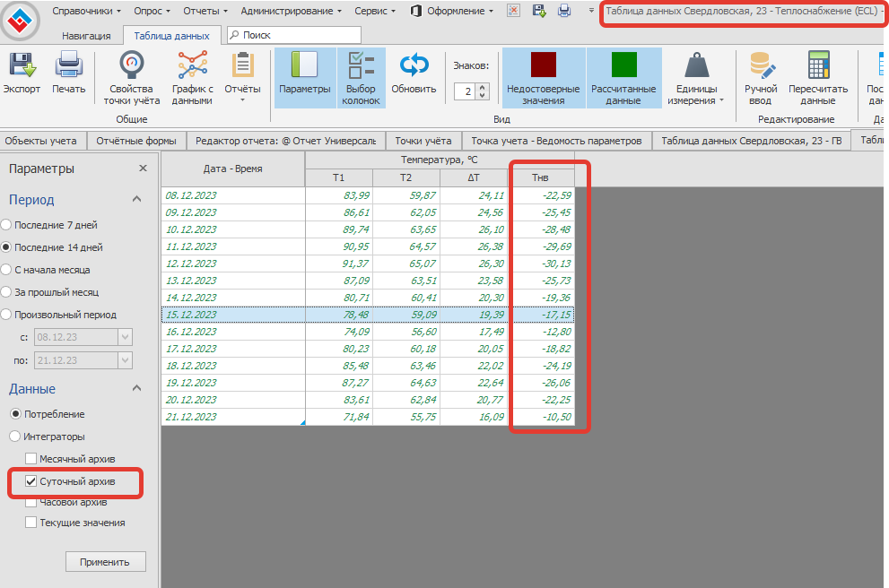
Task: Increase the Знаков spinner value
Action: pos(483,87)
